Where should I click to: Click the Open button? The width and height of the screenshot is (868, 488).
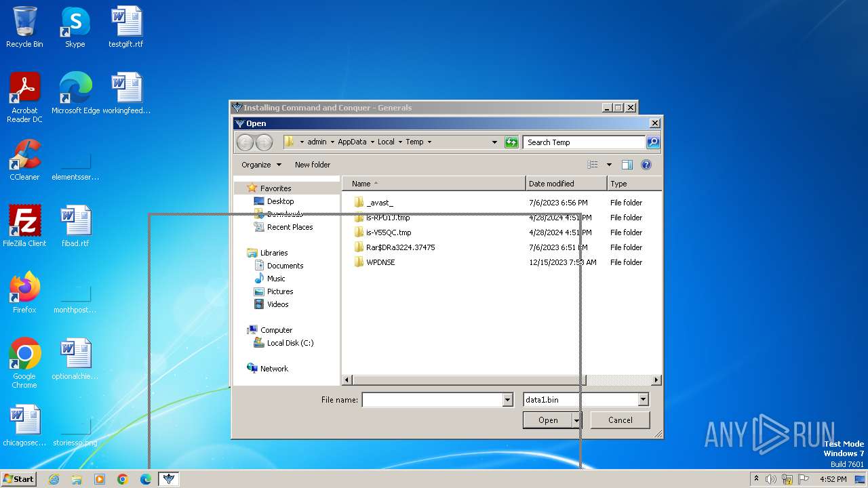click(548, 420)
